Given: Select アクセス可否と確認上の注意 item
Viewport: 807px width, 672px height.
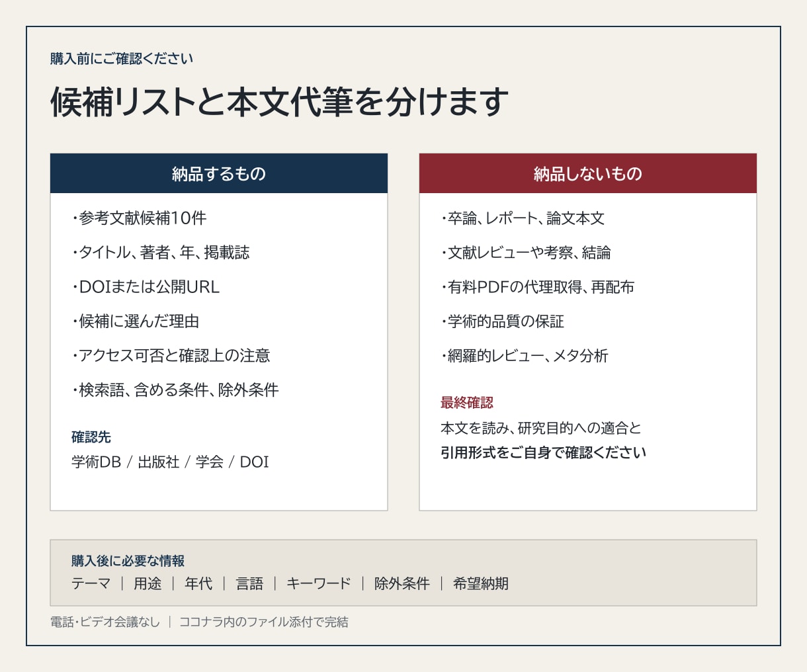Looking at the screenshot, I should click(x=171, y=356).
